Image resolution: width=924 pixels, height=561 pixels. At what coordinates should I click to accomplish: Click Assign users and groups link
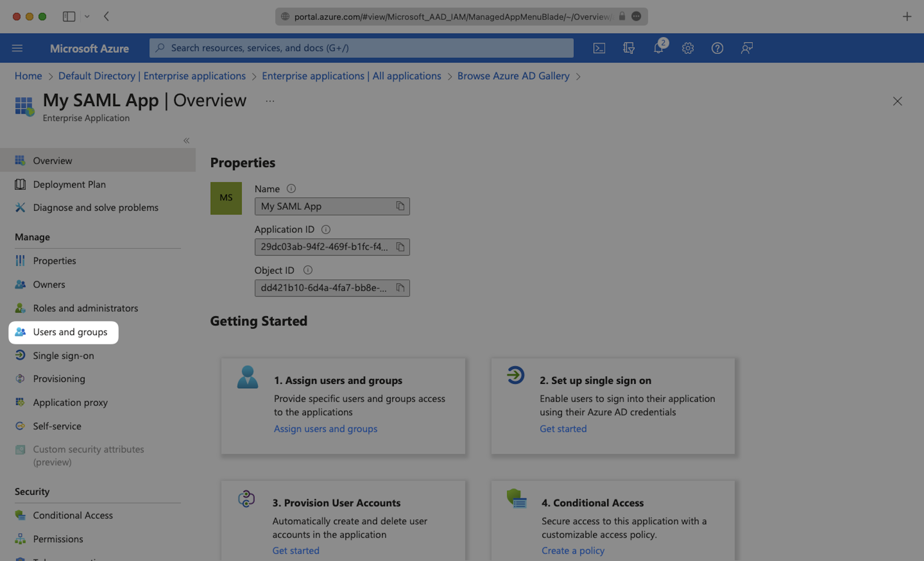point(325,429)
